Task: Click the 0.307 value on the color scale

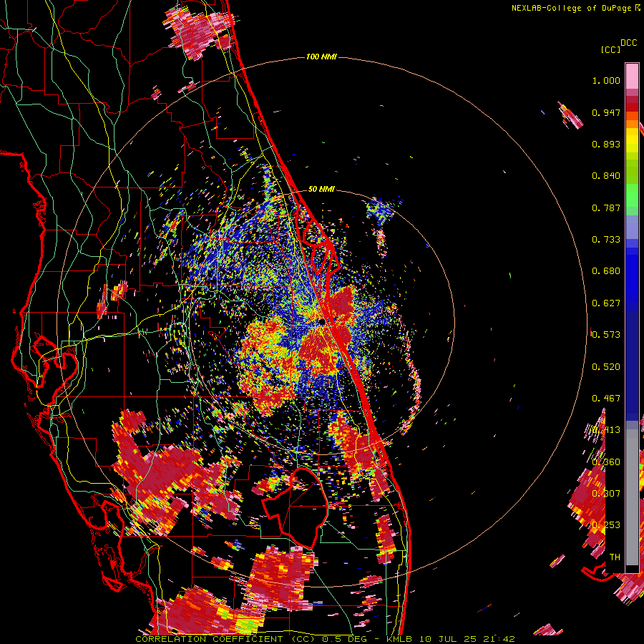Action: [x=606, y=494]
